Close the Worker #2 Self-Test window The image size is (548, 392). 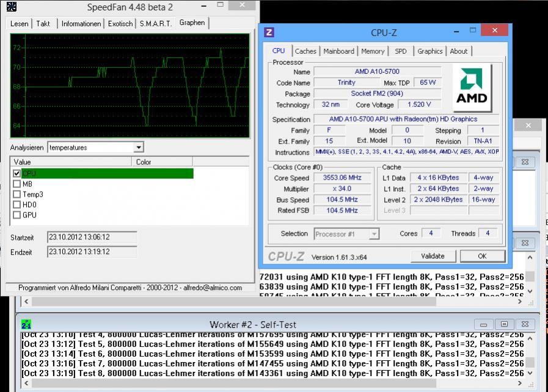525,324
